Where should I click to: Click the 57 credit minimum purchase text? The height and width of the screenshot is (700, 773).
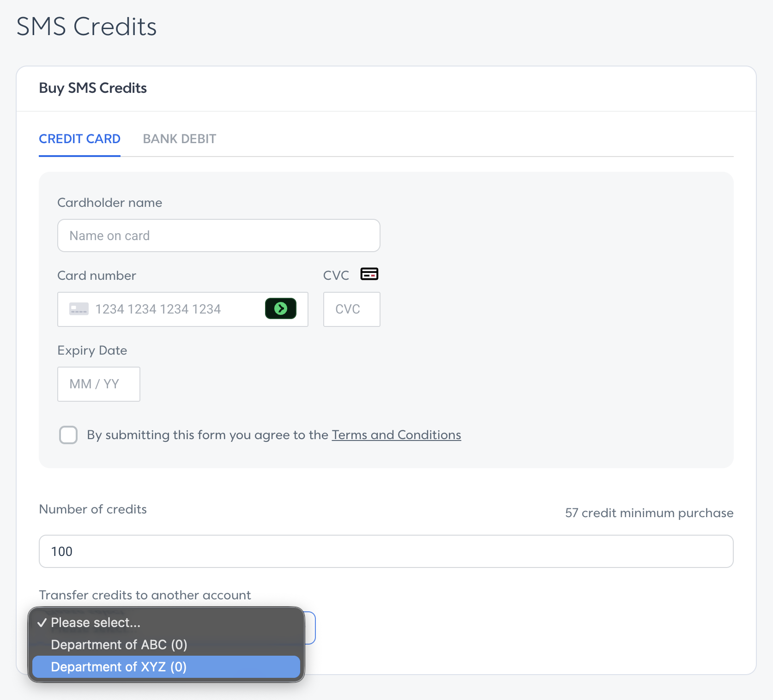pos(649,513)
